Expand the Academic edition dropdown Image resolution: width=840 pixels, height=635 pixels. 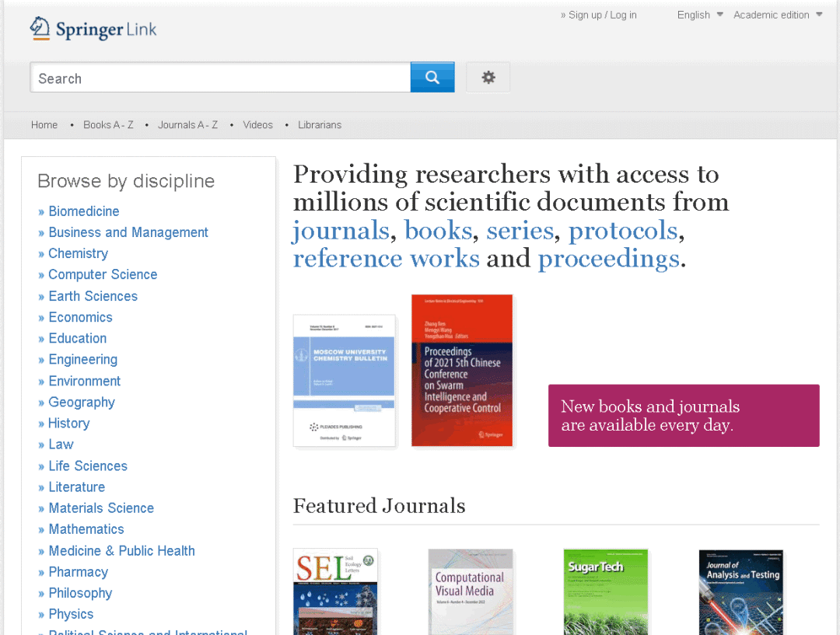pyautogui.click(x=777, y=15)
